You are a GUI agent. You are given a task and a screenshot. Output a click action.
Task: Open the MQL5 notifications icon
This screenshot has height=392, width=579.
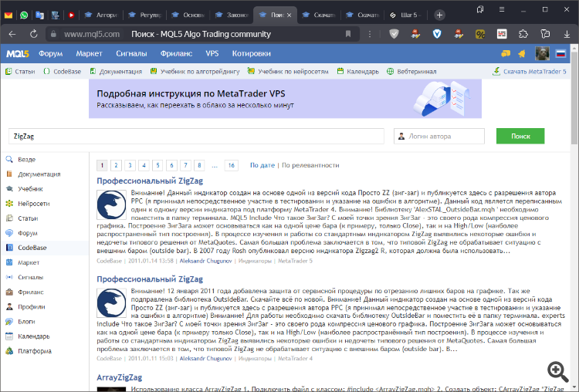click(x=522, y=54)
